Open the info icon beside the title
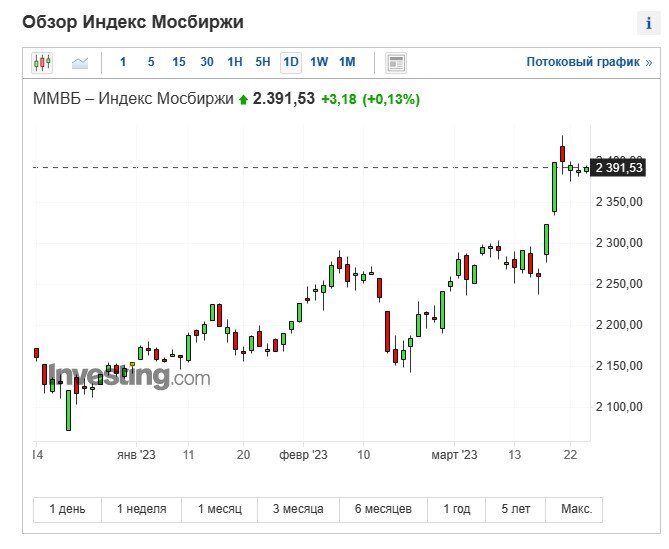 [x=649, y=23]
